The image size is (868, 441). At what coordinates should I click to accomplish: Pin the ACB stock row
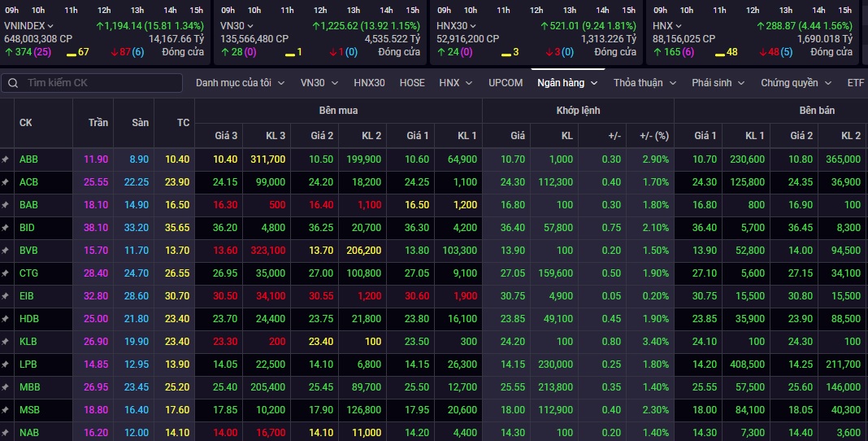[5, 182]
